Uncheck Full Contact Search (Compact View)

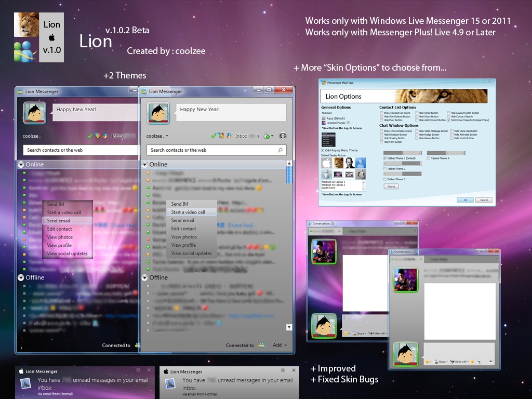click(x=448, y=120)
